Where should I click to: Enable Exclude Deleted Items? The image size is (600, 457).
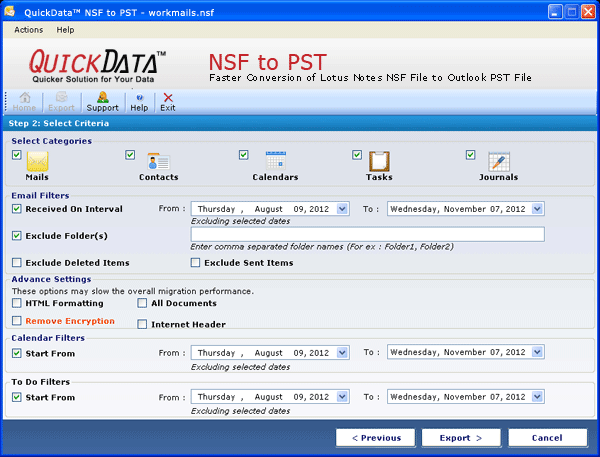16,263
